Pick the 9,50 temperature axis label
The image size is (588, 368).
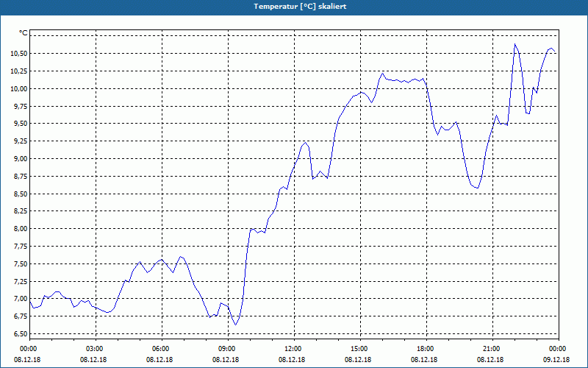pos(21,124)
